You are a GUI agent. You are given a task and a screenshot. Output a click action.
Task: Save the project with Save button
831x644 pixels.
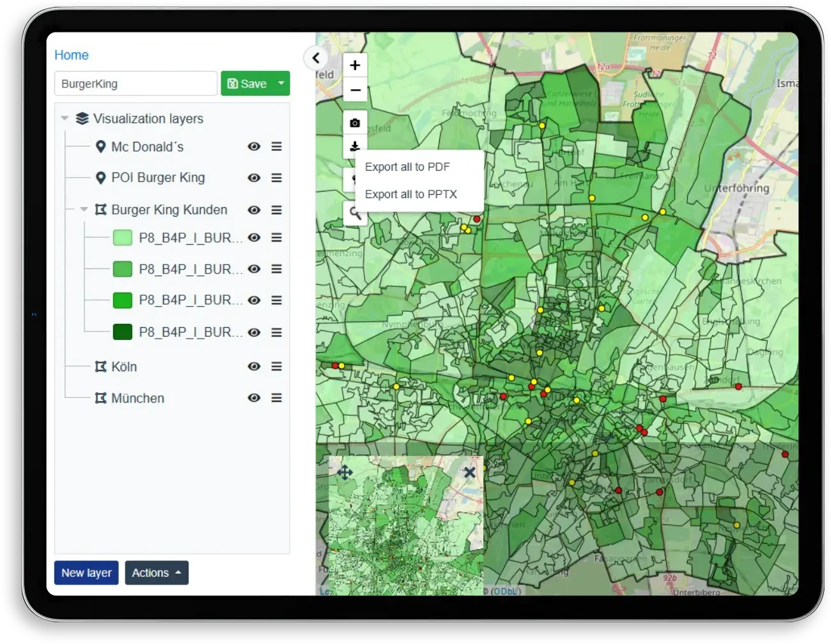(247, 84)
